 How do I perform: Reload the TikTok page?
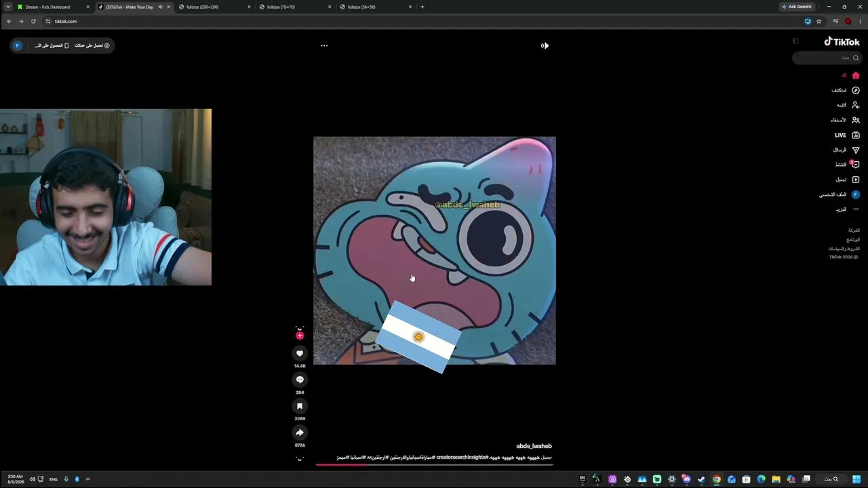[33, 21]
